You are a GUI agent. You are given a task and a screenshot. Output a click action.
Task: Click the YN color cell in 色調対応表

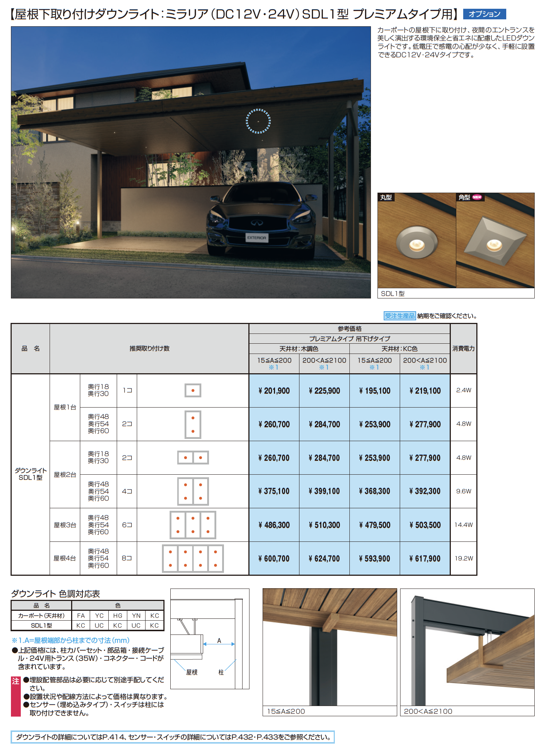(136, 616)
